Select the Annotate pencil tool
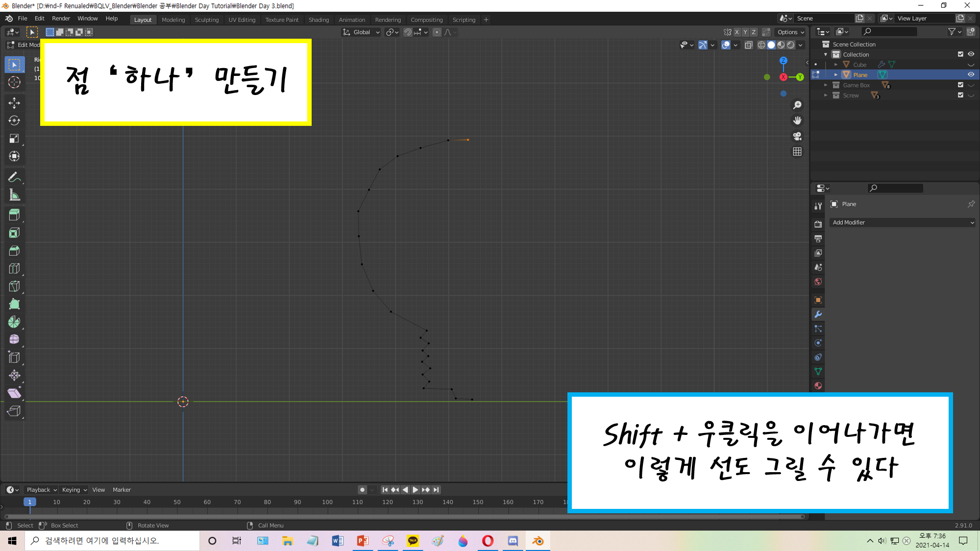This screenshot has width=980, height=551. (x=14, y=177)
